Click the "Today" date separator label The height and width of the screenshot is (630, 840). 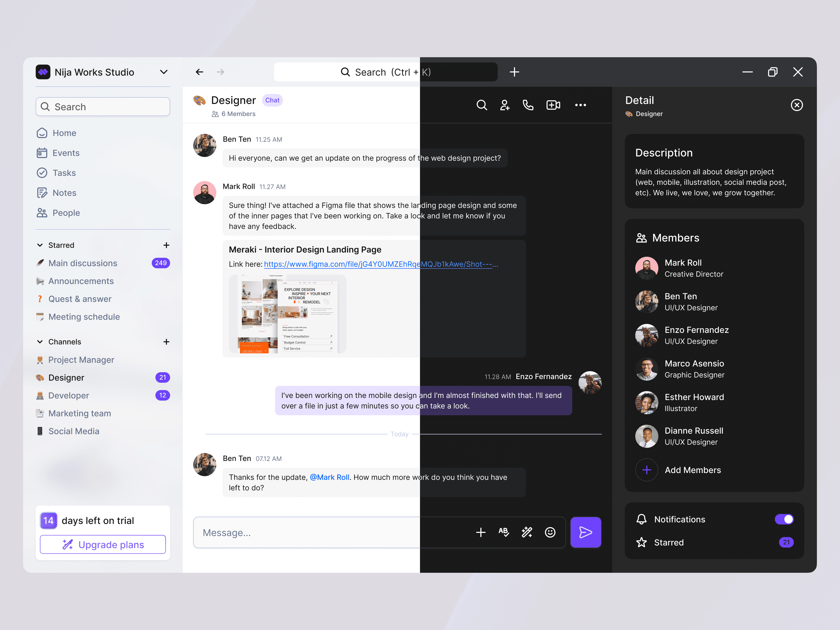coord(400,434)
